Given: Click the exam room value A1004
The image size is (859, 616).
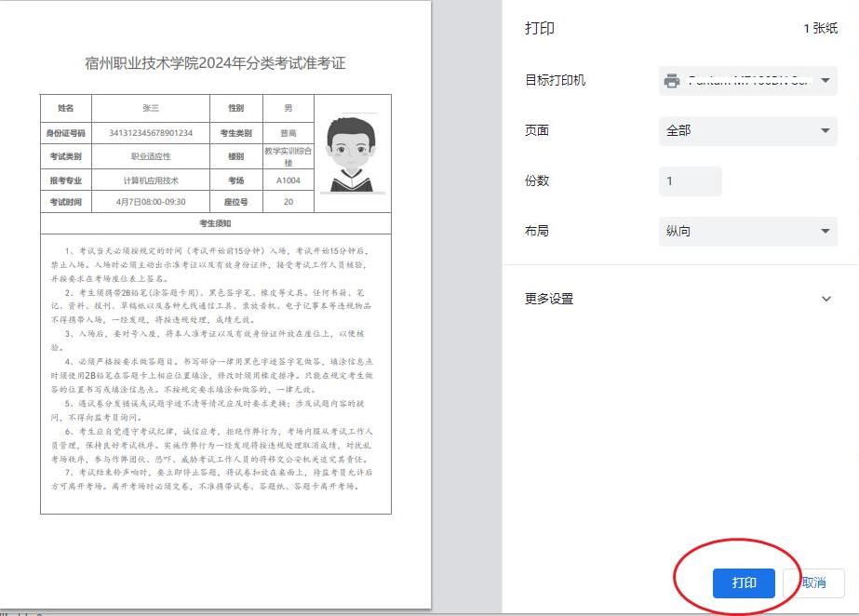Looking at the screenshot, I should (289, 181).
